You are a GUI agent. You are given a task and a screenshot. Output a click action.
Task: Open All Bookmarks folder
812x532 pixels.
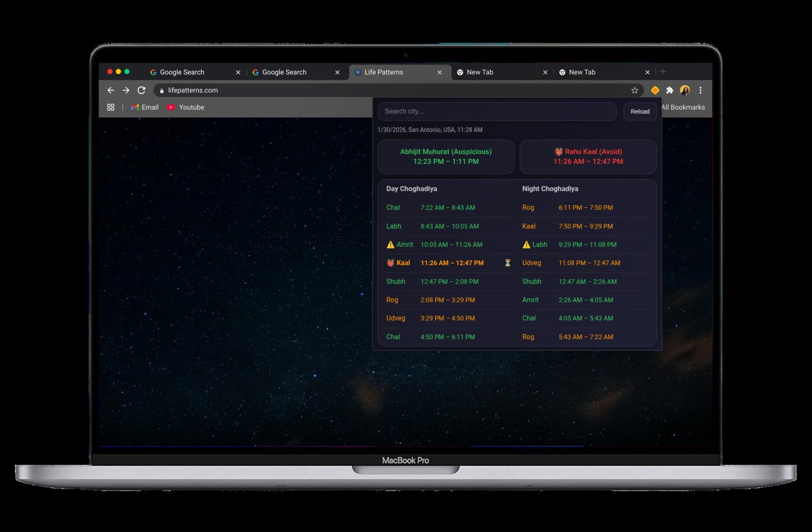683,107
